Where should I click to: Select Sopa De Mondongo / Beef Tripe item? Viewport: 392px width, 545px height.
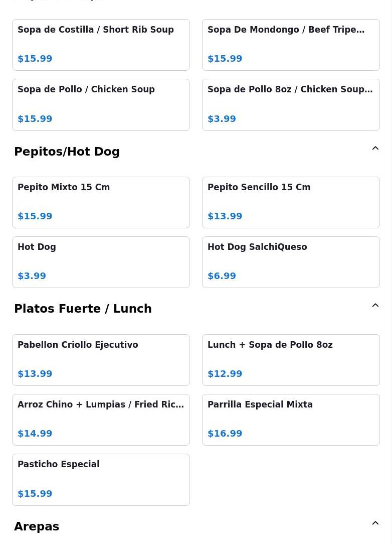click(291, 45)
